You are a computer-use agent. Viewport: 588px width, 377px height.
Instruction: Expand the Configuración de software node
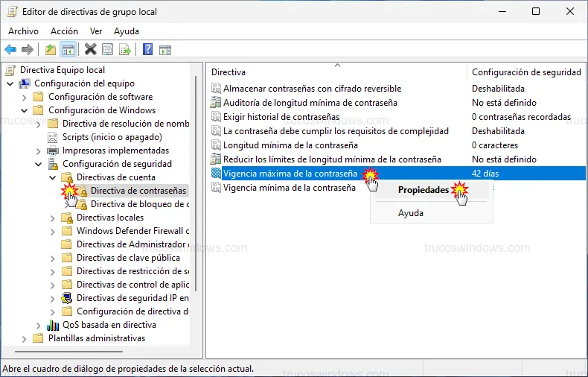pos(24,97)
